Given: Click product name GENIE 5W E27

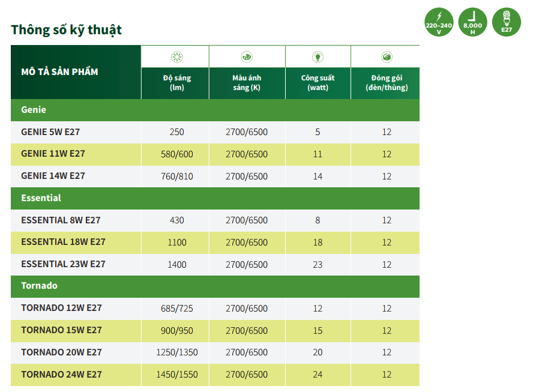Looking at the screenshot, I should [x=50, y=132].
